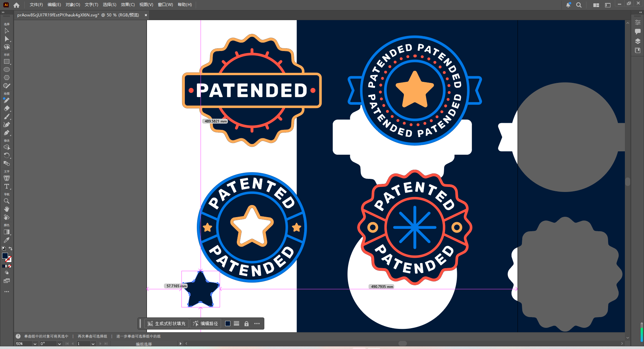Open the 0° rotation dropdown
644x349 pixels.
(x=59, y=344)
